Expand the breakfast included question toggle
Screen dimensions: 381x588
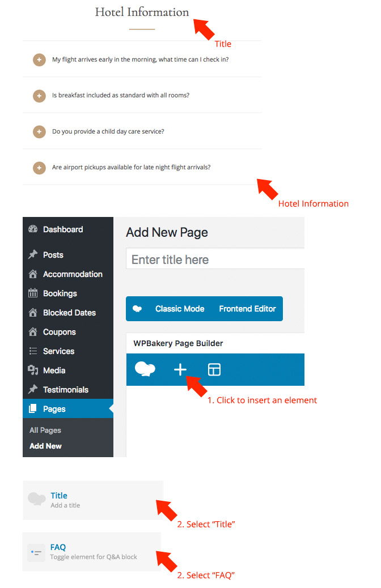tap(40, 96)
